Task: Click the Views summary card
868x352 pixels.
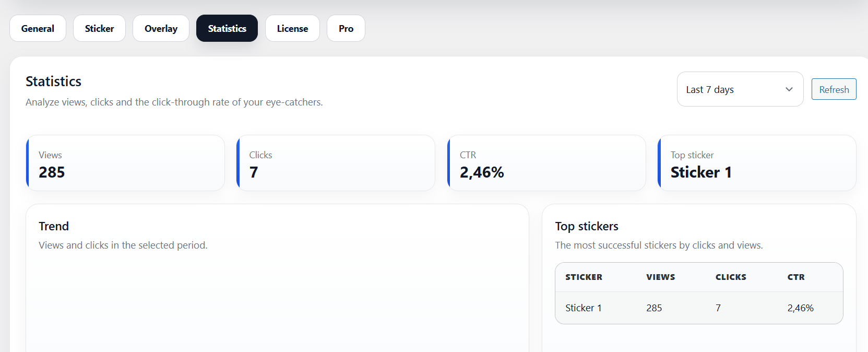Action: (125, 163)
